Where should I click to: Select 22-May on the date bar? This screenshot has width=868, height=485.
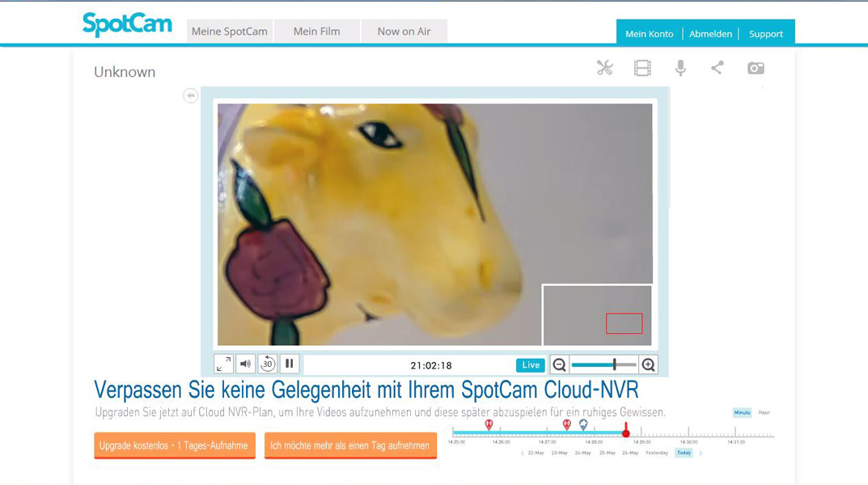pyautogui.click(x=536, y=453)
